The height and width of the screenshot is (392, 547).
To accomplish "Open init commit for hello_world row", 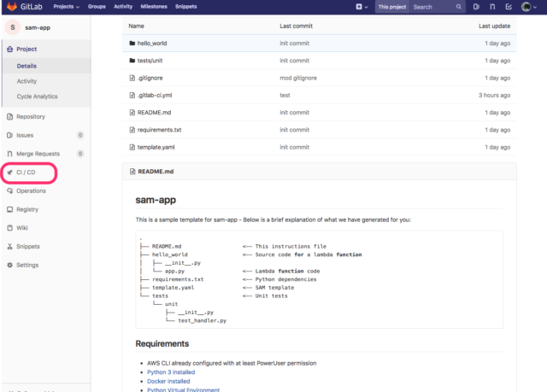I will pyautogui.click(x=294, y=44).
